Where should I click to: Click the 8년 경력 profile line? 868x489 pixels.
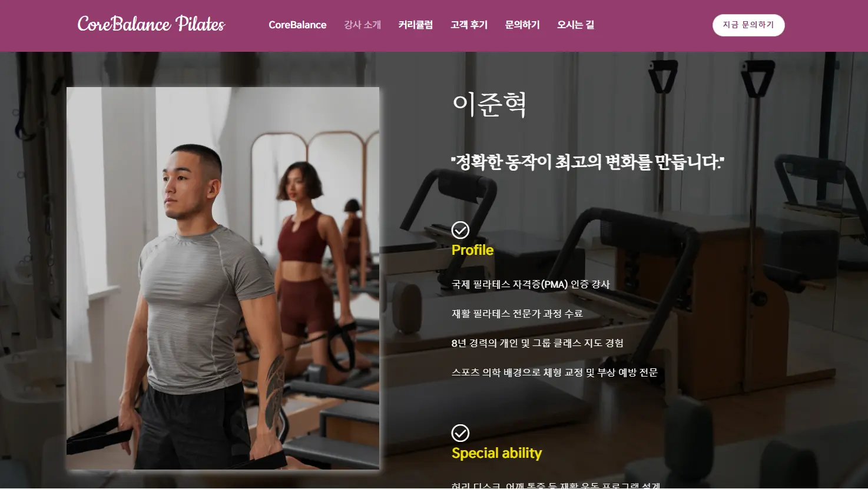point(537,343)
